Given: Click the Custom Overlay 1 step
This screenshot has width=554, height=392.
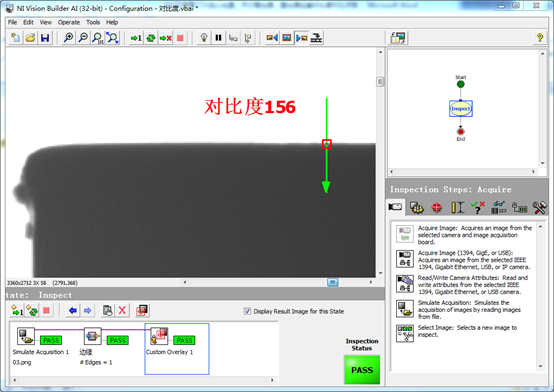Looking at the screenshot, I should tap(177, 349).
